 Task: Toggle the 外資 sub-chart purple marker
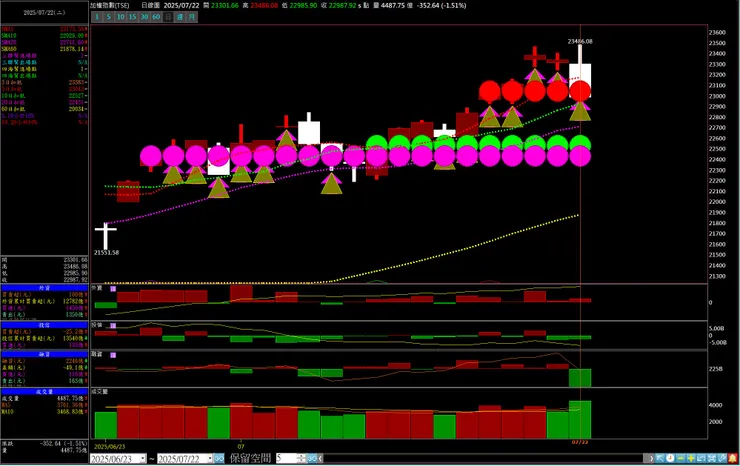[x=113, y=288]
